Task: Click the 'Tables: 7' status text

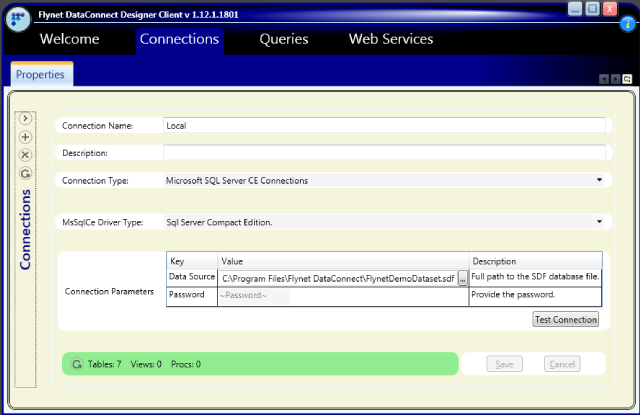Action: (104, 364)
